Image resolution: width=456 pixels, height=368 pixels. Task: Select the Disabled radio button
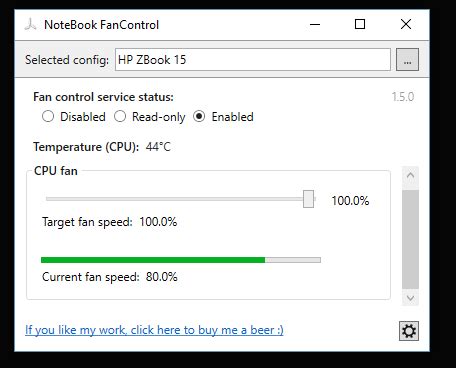tap(48, 117)
